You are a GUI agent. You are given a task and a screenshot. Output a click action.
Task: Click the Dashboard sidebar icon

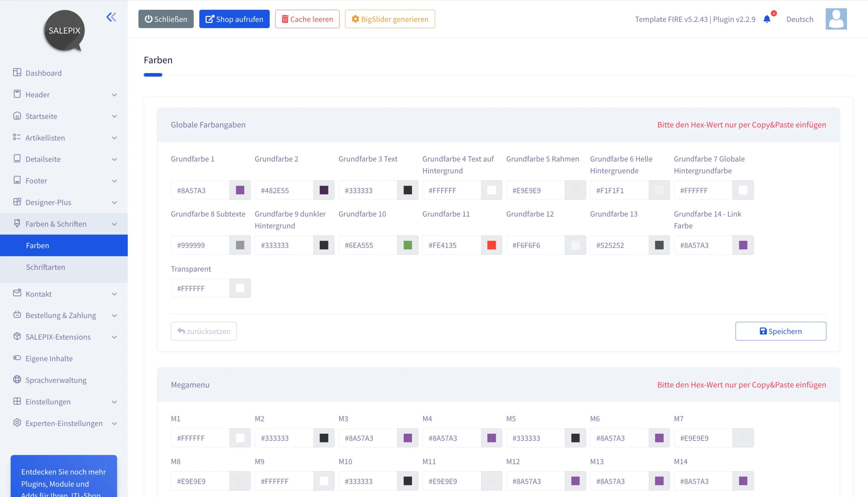pos(17,72)
